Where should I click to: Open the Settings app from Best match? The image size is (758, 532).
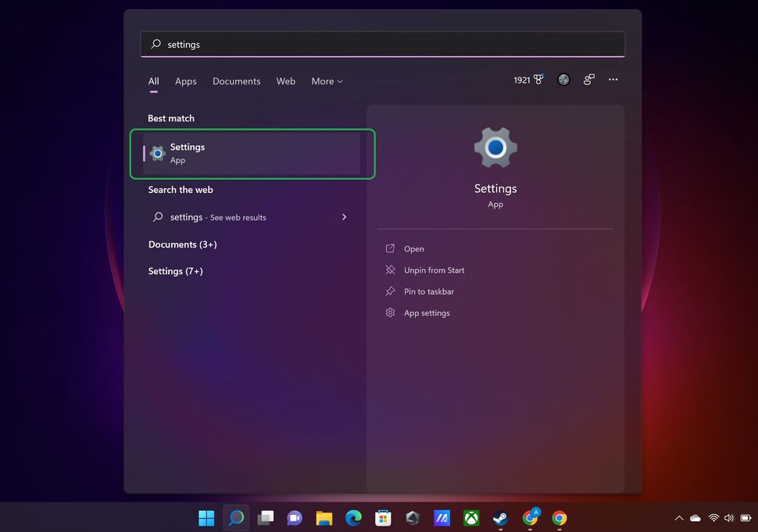pyautogui.click(x=252, y=152)
